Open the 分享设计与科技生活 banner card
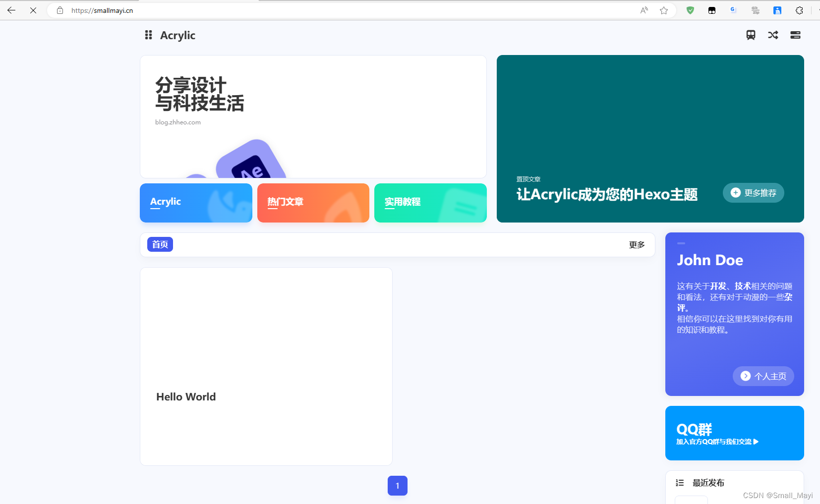 (313, 116)
